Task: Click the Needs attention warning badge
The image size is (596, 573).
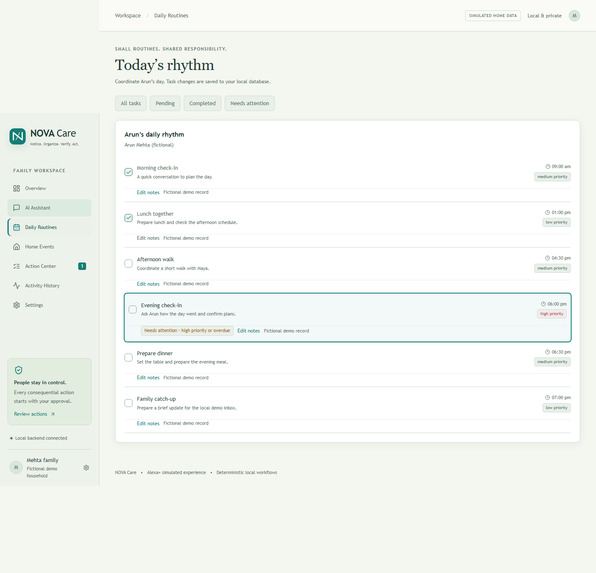Action: pos(187,330)
